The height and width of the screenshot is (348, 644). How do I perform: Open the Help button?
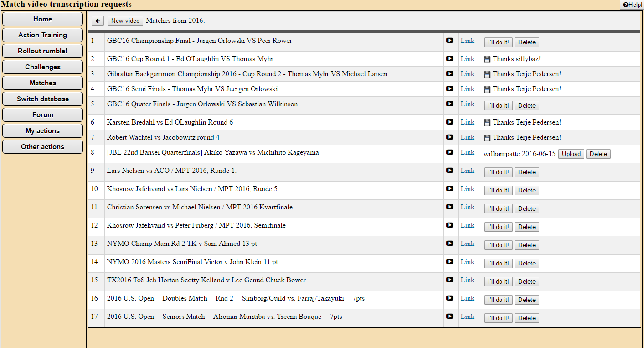(x=632, y=5)
